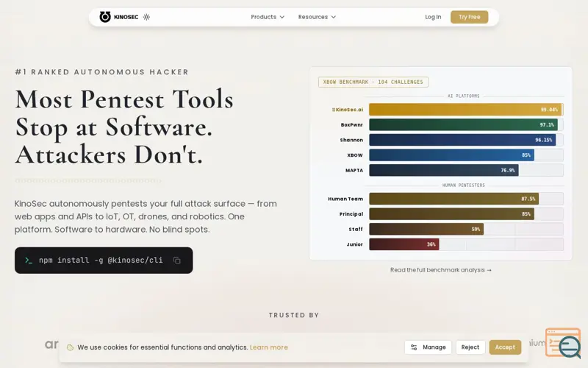Viewport: 588px width, 368px height.
Task: Open the chat assistant widget icon
Action: [x=563, y=343]
